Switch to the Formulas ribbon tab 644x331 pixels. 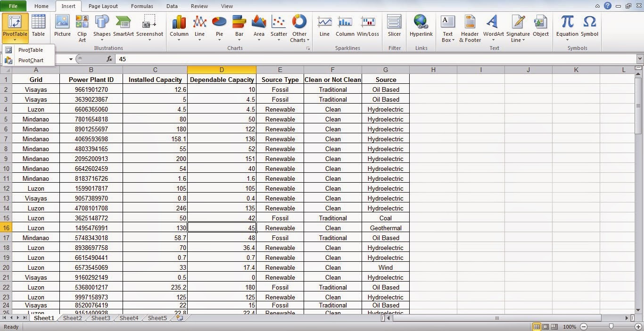[x=142, y=6]
